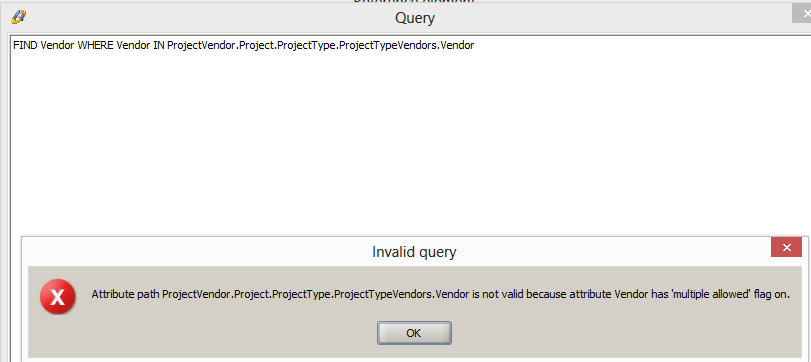Select the Query window title bar

click(x=403, y=18)
